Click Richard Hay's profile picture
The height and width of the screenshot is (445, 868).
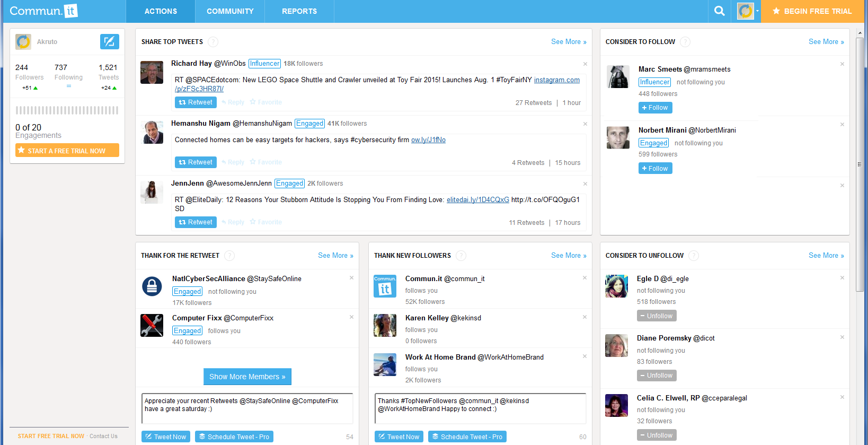click(152, 73)
